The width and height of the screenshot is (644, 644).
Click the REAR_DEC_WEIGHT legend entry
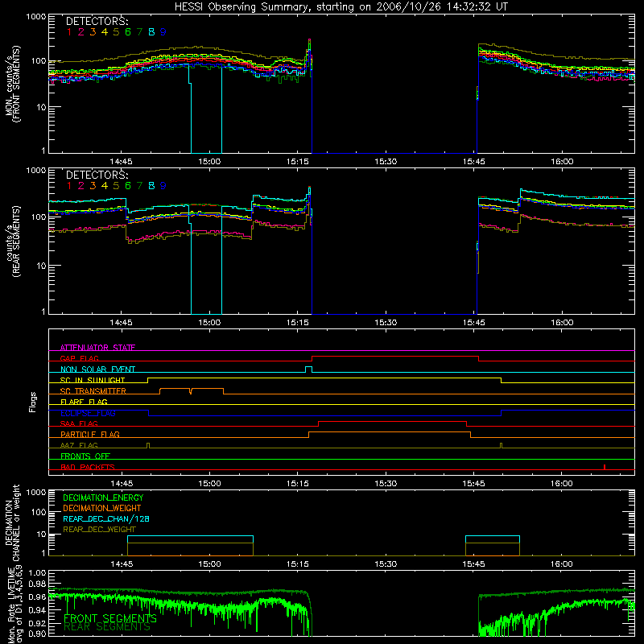(99, 530)
